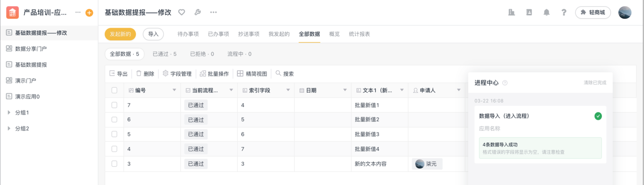Click the green success check icon
Viewport: 644px width, 185px height.
[598, 116]
